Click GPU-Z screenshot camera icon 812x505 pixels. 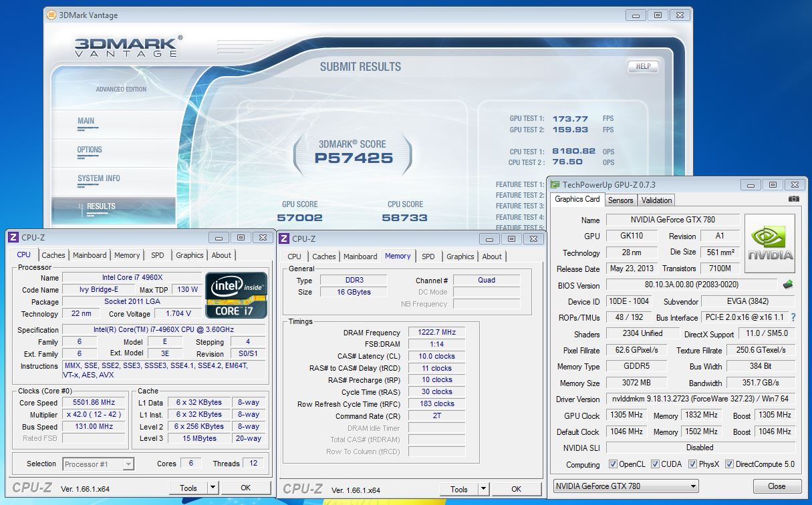(793, 199)
